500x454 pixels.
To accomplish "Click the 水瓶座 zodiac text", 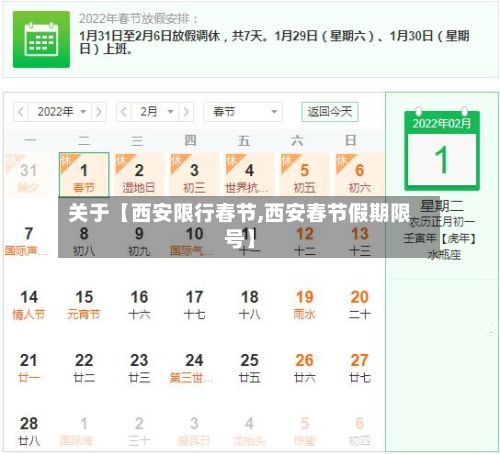I will 444,255.
